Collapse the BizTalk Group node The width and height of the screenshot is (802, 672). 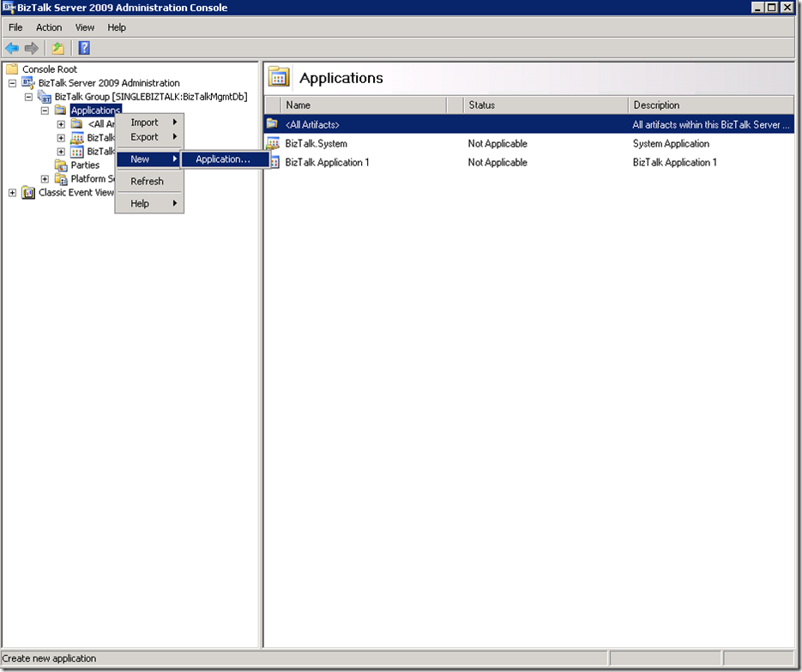click(x=28, y=97)
